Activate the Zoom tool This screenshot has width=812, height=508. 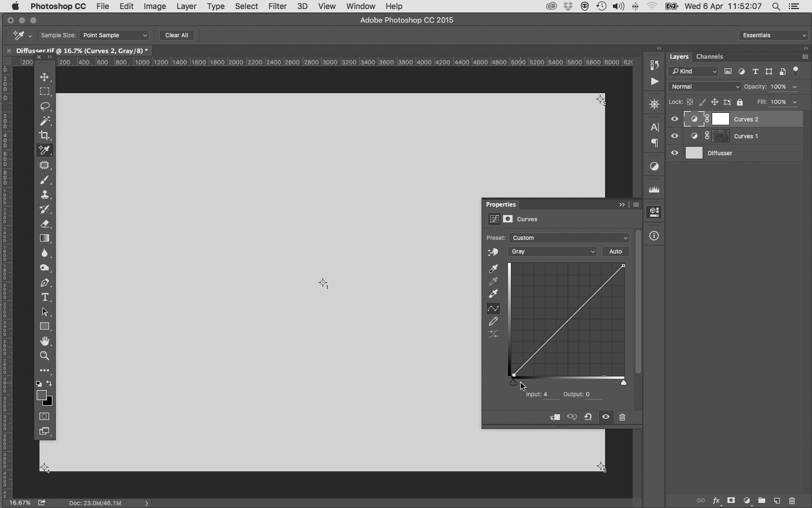coord(45,356)
